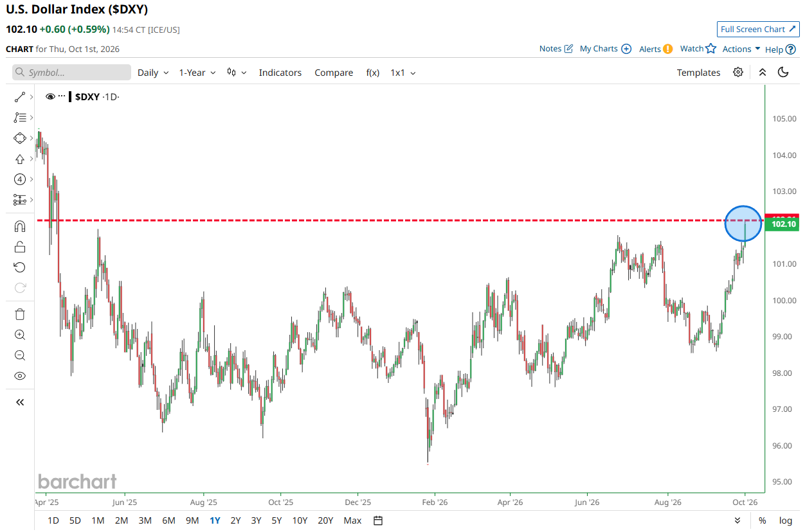Select the 1D range

click(x=54, y=520)
